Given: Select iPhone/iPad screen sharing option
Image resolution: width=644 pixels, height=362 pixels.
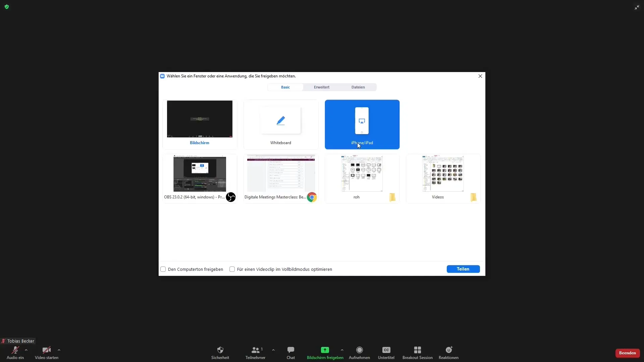Looking at the screenshot, I should pos(362,124).
